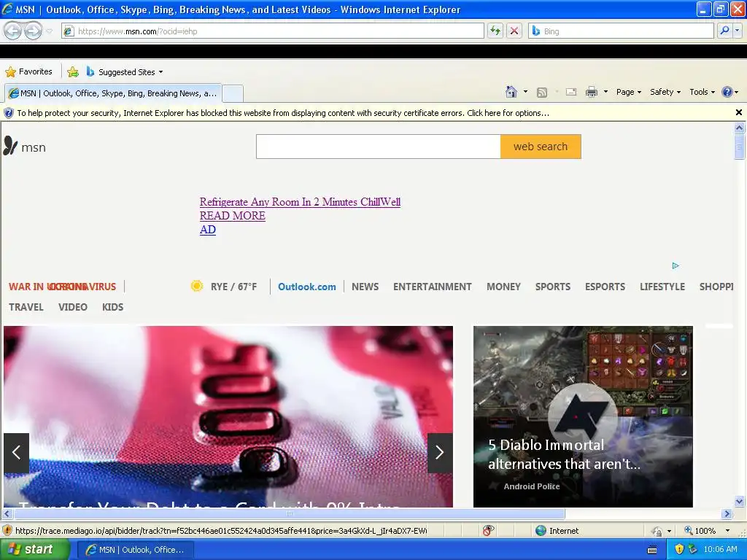Open the Refrigerate Any Room ChillWell link
747x560 pixels.
[300, 202]
